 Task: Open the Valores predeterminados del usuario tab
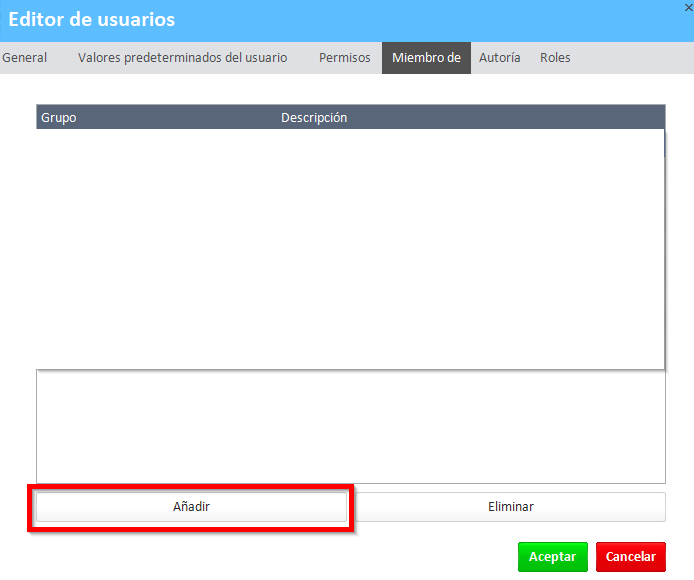(x=182, y=58)
